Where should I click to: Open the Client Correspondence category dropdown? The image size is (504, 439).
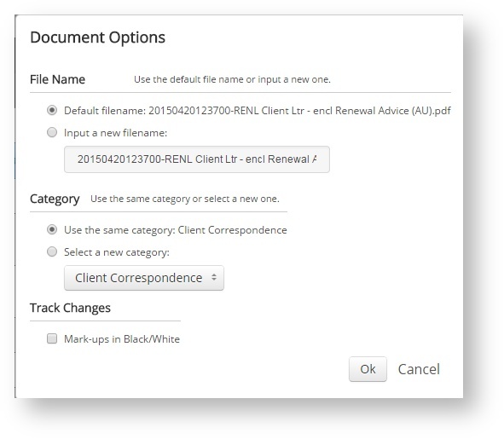pos(144,278)
